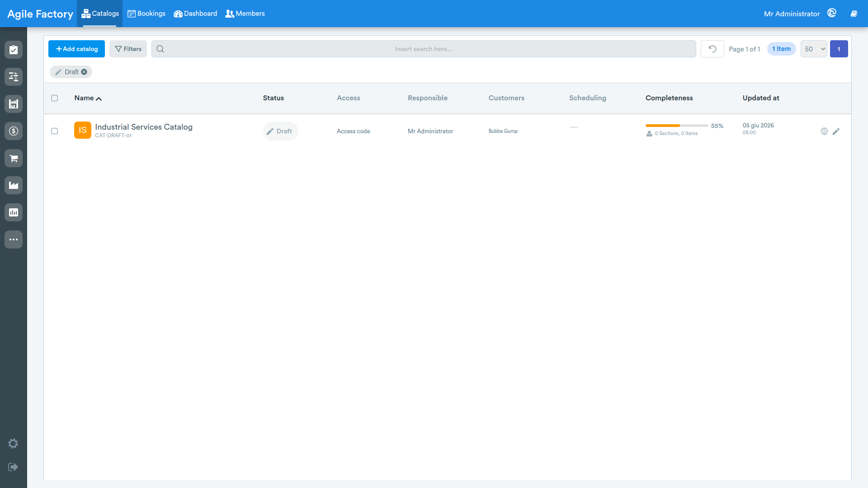This screenshot has width=868, height=488.
Task: Switch to the Dashboard tab
Action: point(195,14)
